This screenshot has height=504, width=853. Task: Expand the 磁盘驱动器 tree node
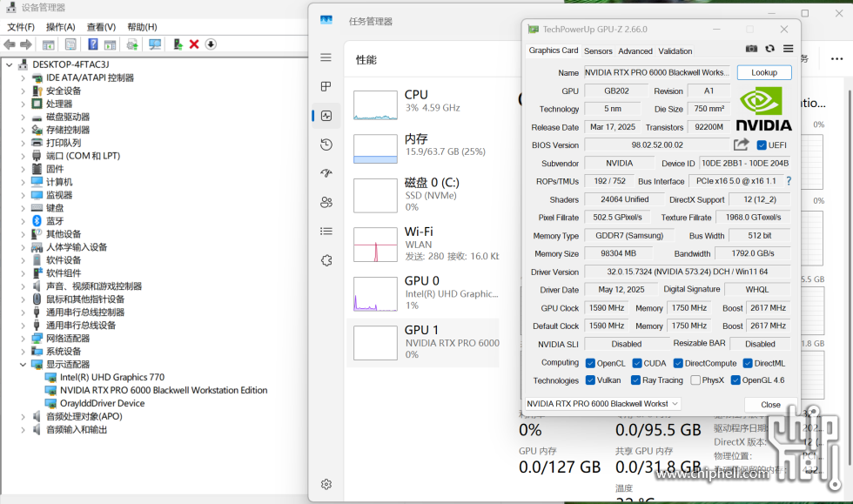pyautogui.click(x=23, y=117)
